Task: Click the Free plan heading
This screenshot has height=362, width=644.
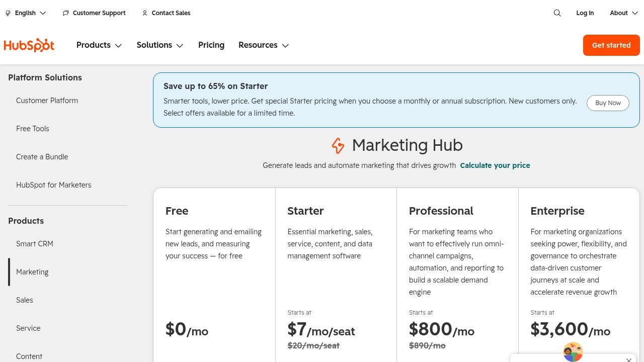Action: pos(177,211)
